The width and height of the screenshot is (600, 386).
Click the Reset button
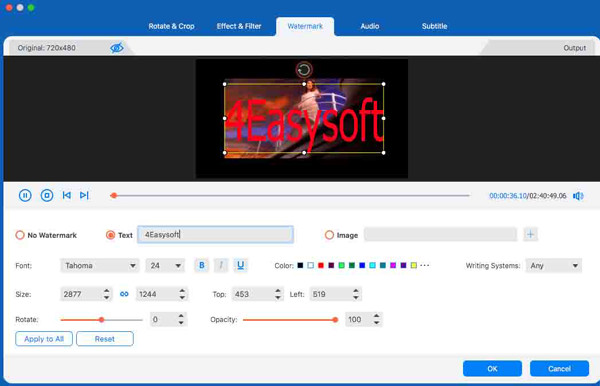105,339
